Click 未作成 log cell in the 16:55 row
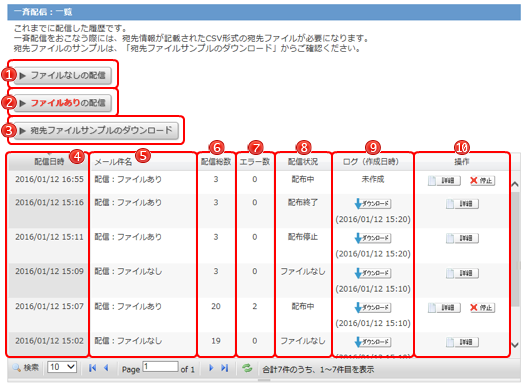 pos(373,179)
